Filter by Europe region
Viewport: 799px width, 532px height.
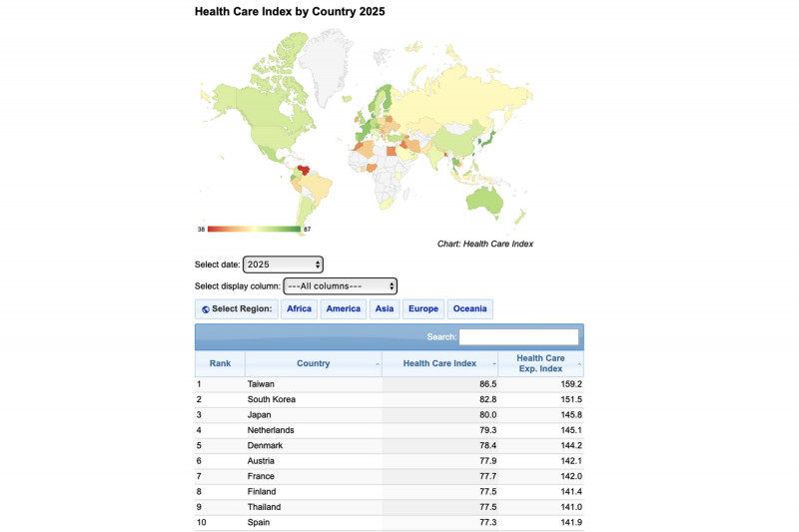point(422,309)
